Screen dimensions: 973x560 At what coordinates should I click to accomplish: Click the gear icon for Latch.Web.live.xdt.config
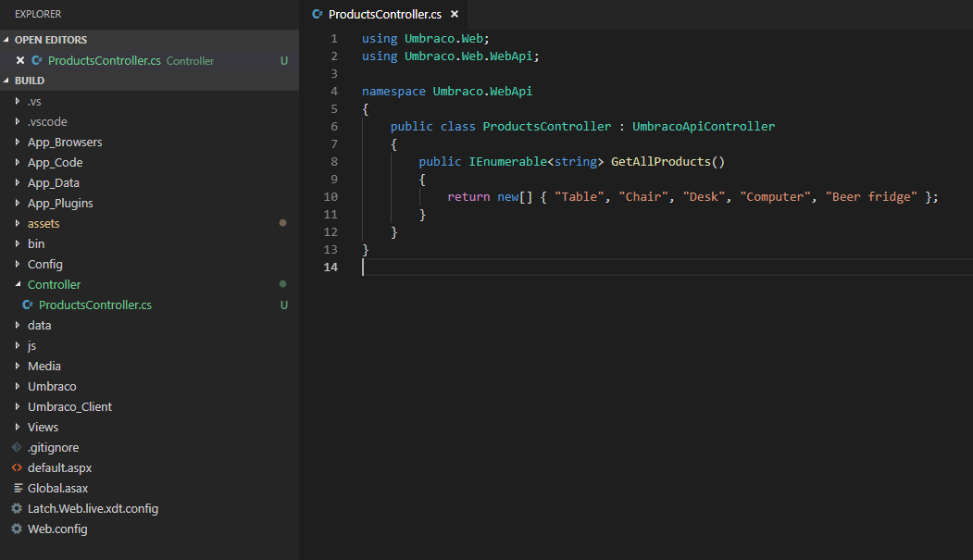(17, 508)
